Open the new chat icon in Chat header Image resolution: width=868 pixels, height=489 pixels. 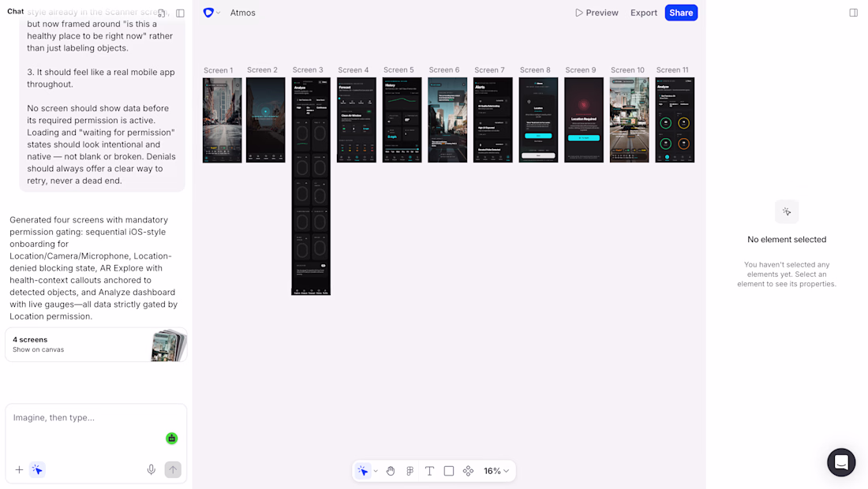click(x=162, y=13)
